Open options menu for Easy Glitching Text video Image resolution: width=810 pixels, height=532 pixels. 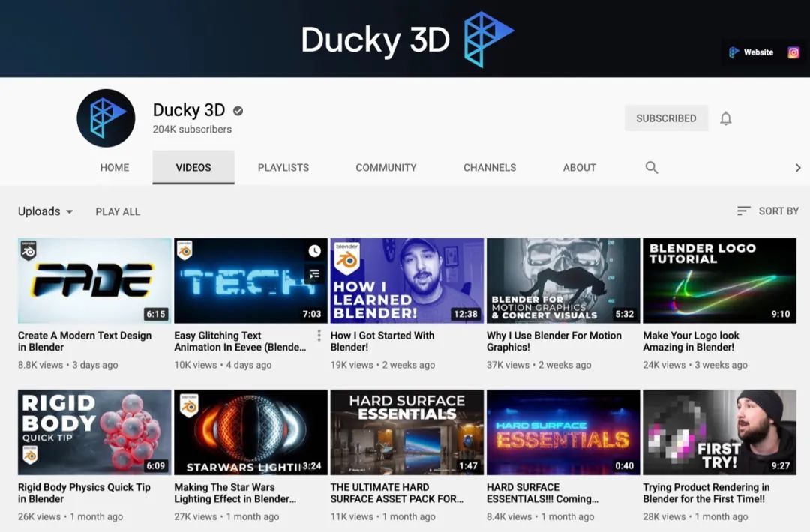coord(319,336)
